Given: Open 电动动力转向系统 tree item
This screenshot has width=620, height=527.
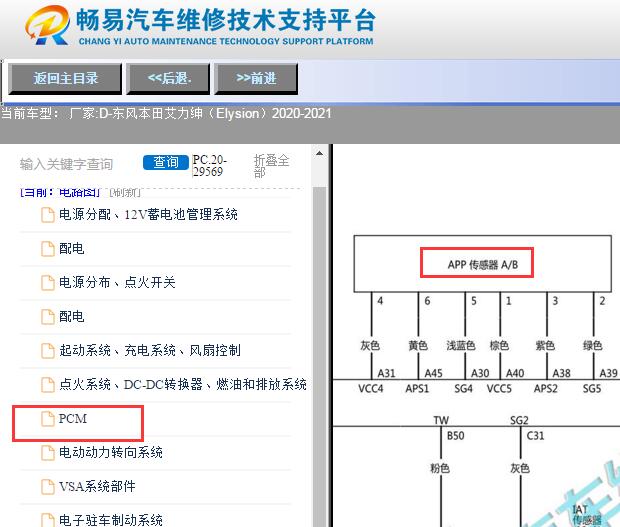Looking at the screenshot, I should 111,452.
